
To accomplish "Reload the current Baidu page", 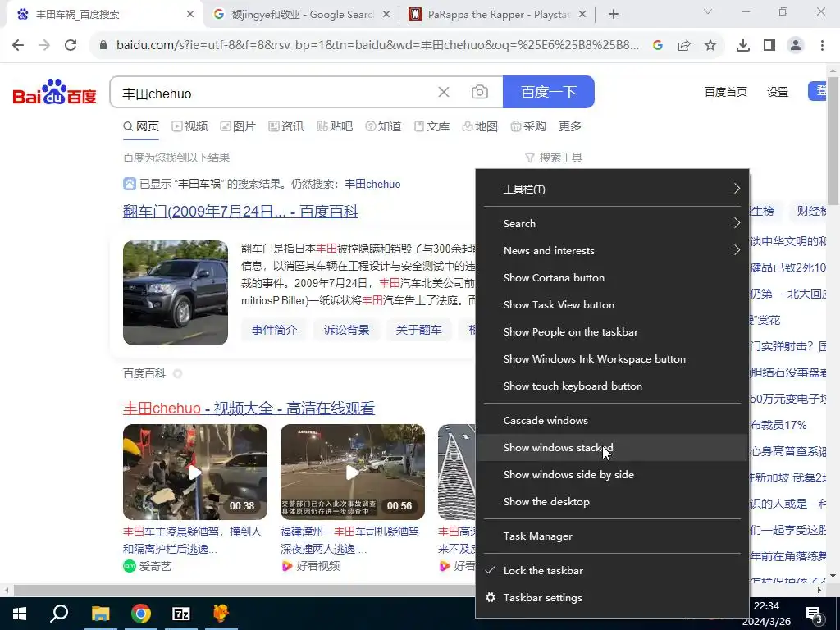I will click(71, 46).
